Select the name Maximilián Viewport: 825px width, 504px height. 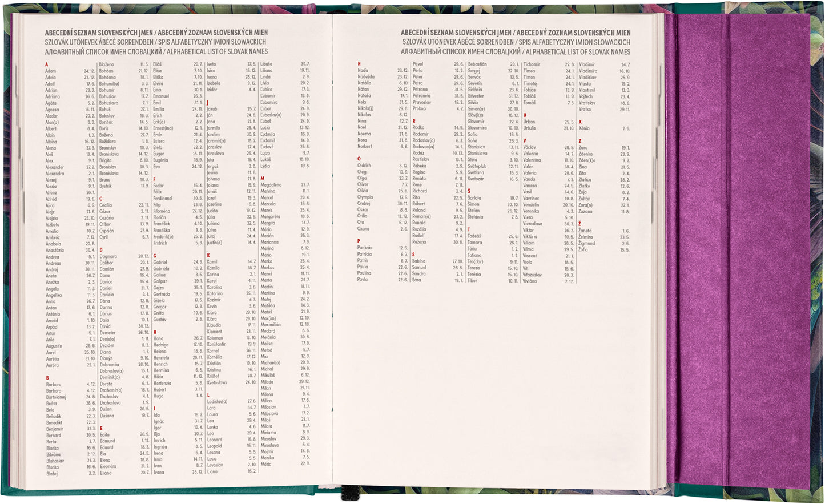click(271, 324)
